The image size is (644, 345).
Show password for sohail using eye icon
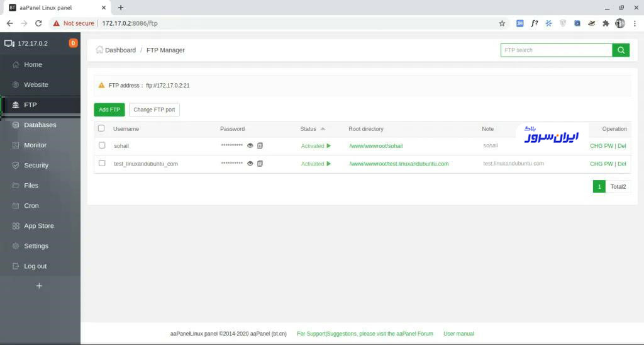[x=250, y=146]
